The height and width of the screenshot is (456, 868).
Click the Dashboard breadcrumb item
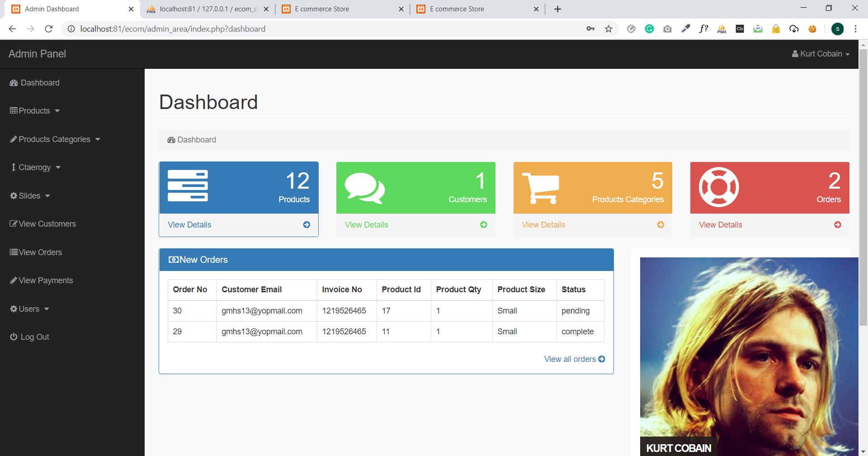point(192,140)
